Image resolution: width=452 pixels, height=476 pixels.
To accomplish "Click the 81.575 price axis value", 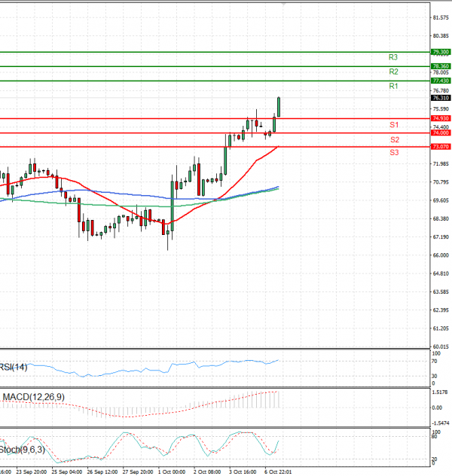I will 441,18.
